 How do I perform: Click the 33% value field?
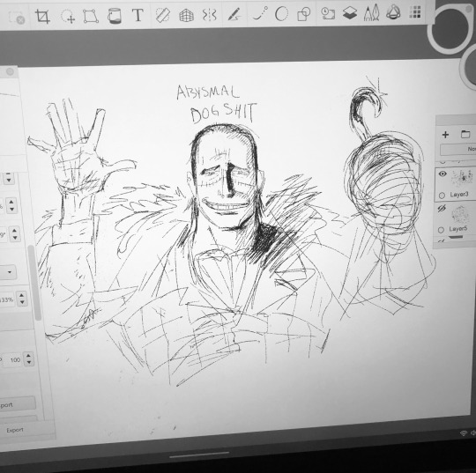(7, 299)
